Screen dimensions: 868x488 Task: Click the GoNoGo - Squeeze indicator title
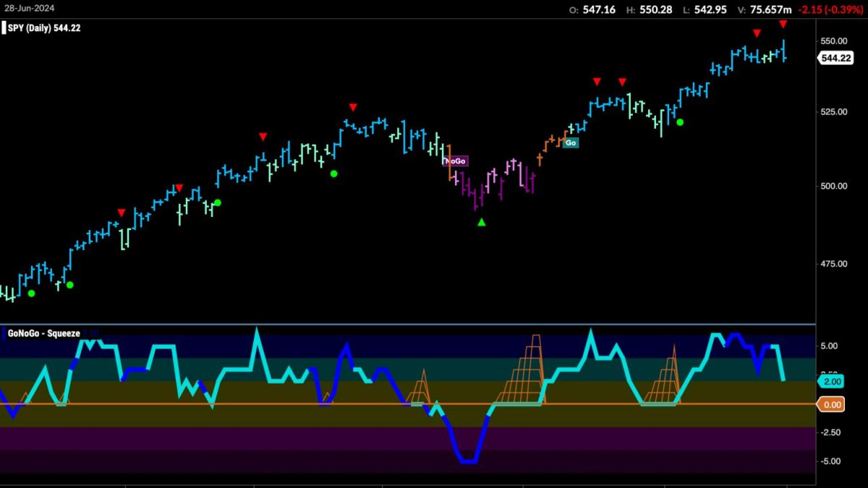[x=43, y=334]
